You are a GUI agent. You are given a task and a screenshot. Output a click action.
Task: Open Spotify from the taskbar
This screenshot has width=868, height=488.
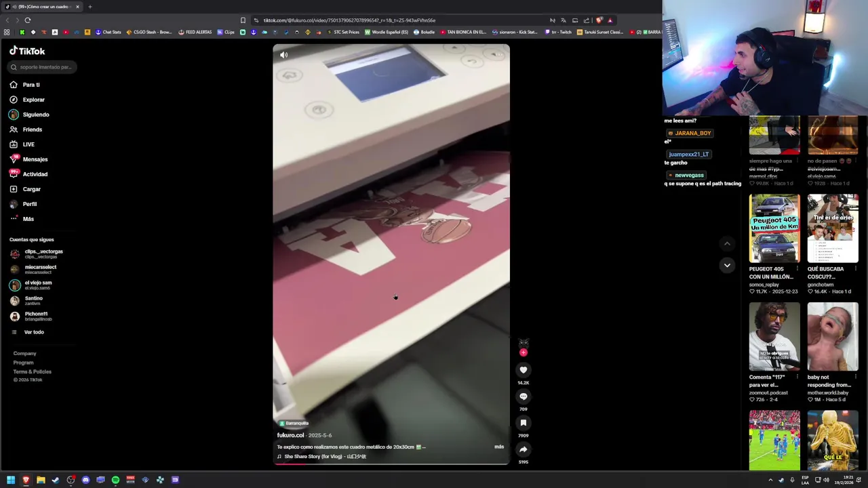pos(115,480)
